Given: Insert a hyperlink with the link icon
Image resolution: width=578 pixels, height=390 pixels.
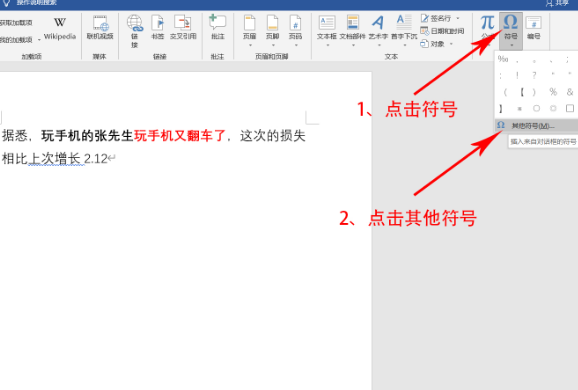Looking at the screenshot, I should click(135, 31).
